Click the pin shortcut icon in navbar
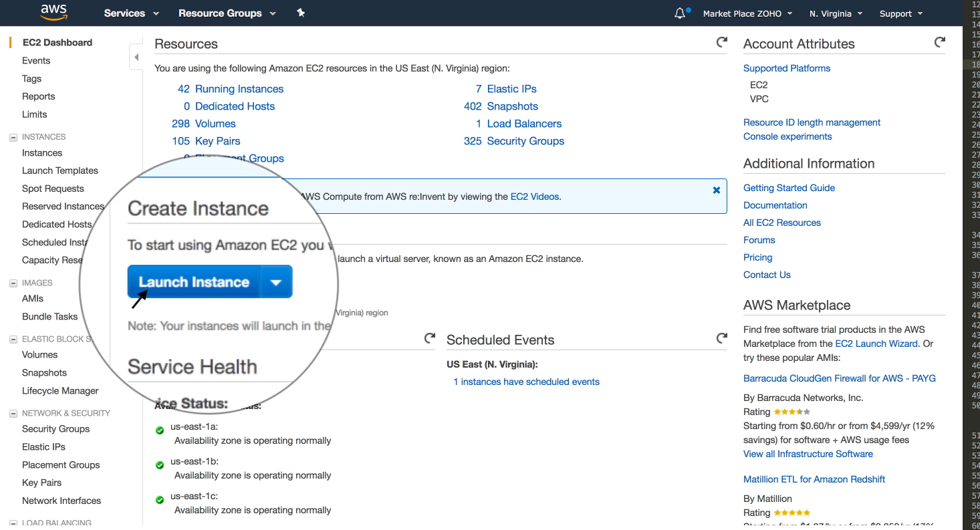Screen dimensions: 980x530 click(301, 13)
